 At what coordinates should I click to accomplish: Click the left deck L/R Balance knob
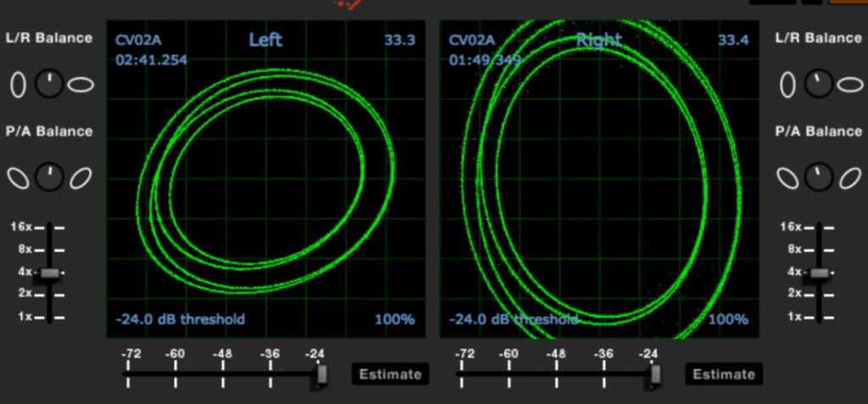tap(50, 84)
